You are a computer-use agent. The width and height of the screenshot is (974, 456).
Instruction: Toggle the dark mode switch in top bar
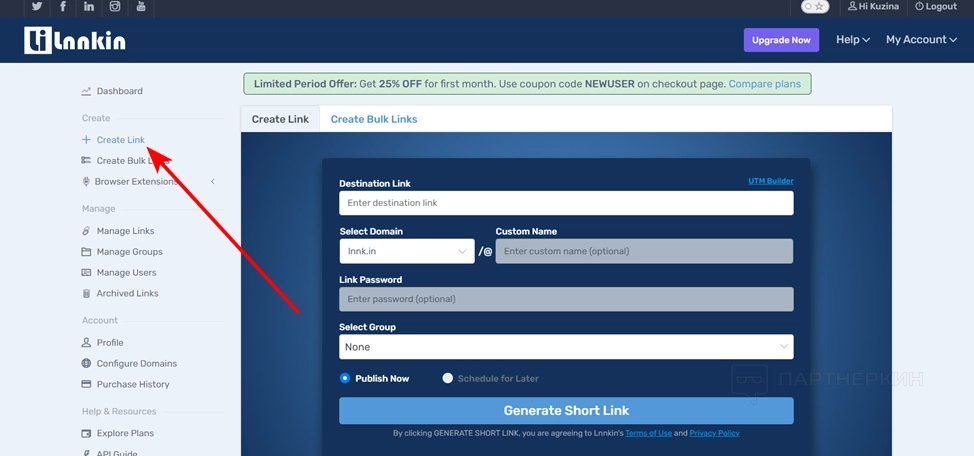814,6
